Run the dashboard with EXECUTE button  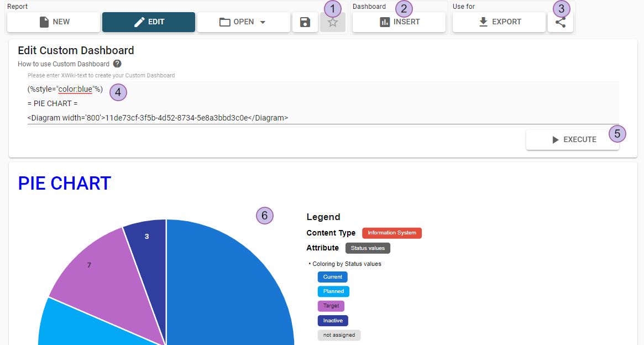[573, 140]
